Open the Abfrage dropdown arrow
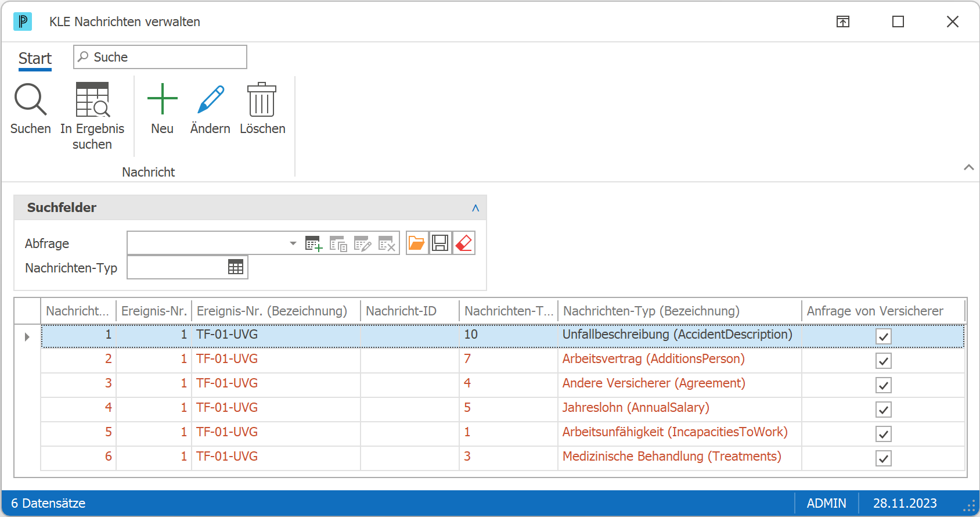980x517 pixels. pos(293,243)
